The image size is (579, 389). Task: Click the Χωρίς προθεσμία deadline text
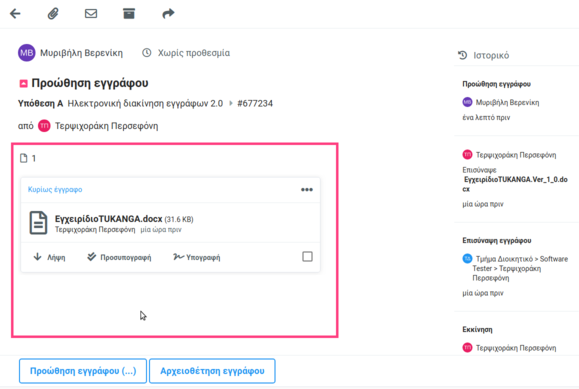[x=194, y=53]
